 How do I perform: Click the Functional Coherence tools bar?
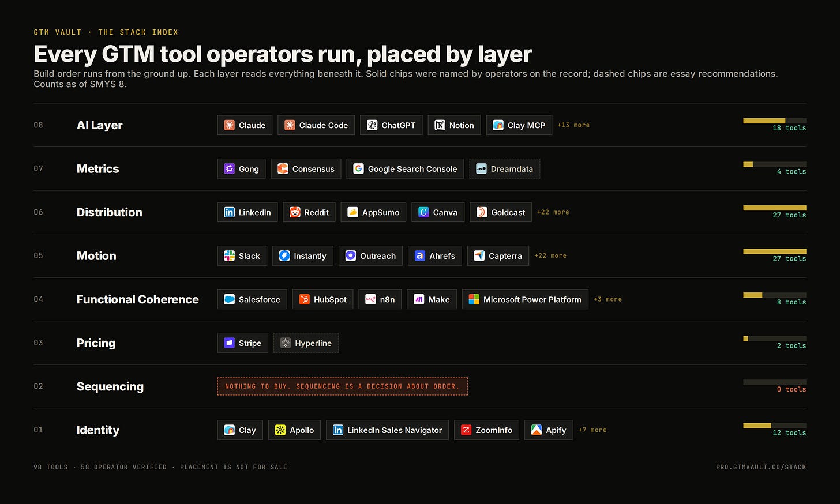point(775,295)
